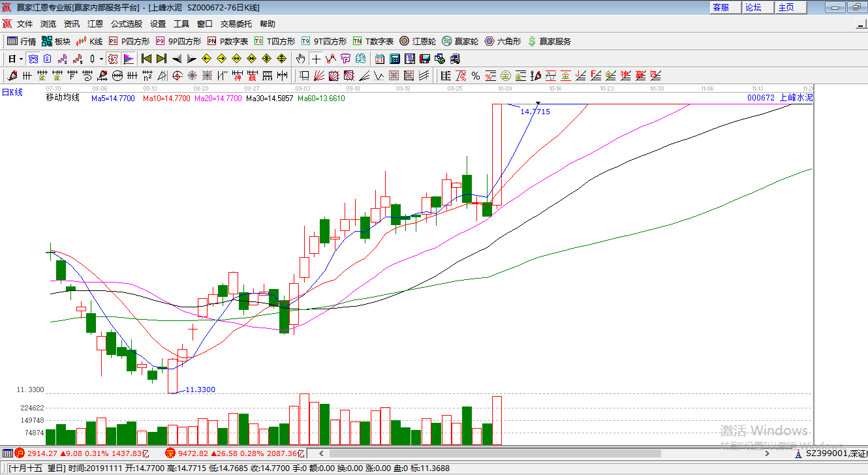This screenshot has height=475, width=868.
Task: Open the 江恩 menu
Action: [95, 24]
